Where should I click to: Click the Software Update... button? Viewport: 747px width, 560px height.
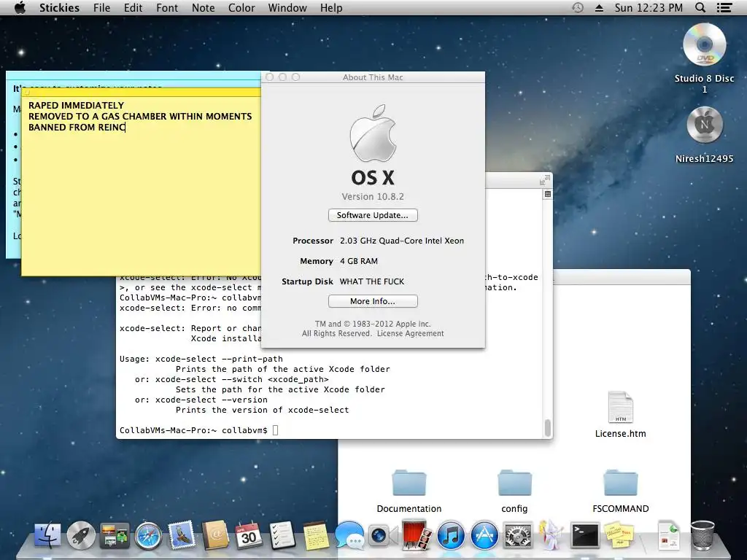pyautogui.click(x=373, y=215)
